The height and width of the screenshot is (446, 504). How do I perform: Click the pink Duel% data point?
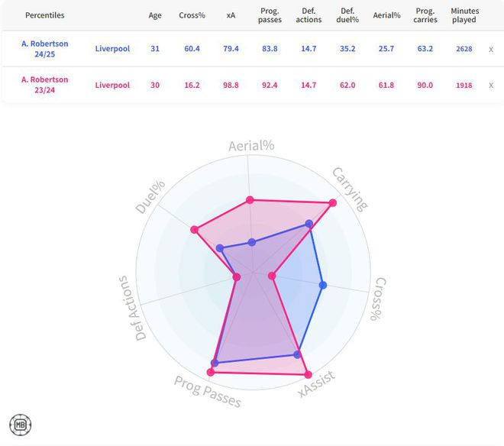click(x=194, y=229)
